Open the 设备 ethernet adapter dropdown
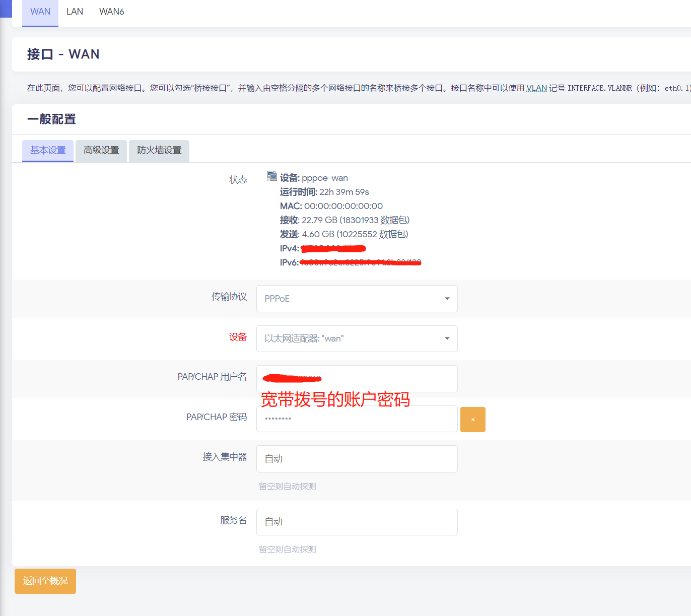The width and height of the screenshot is (691, 616). coord(357,338)
